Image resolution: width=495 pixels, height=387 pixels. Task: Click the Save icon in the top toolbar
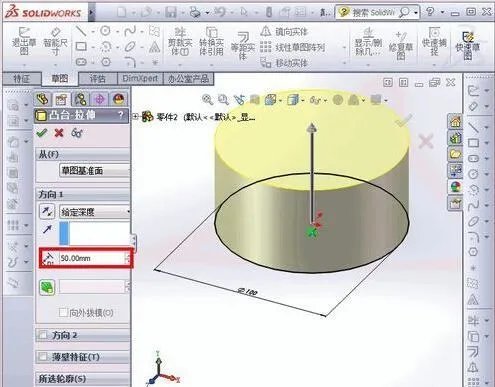click(x=171, y=12)
